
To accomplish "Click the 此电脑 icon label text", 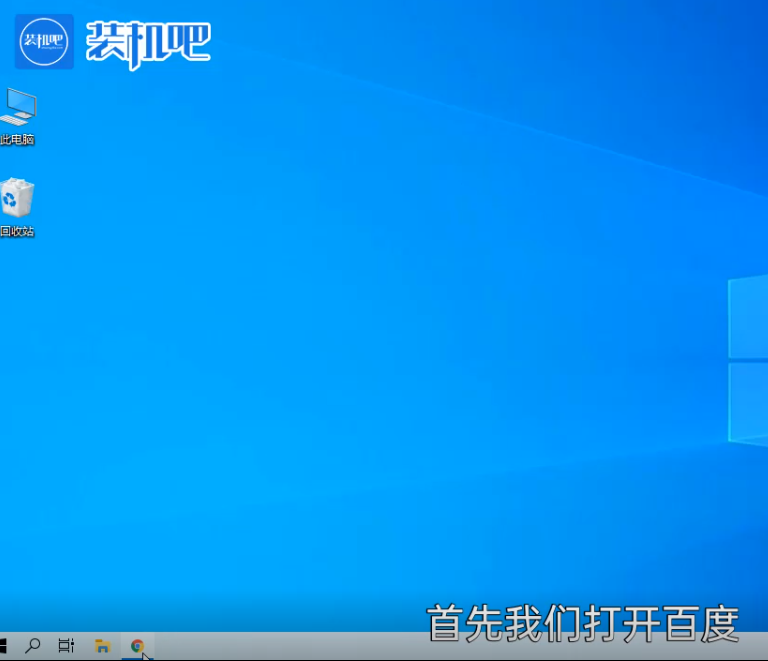I will tap(17, 140).
